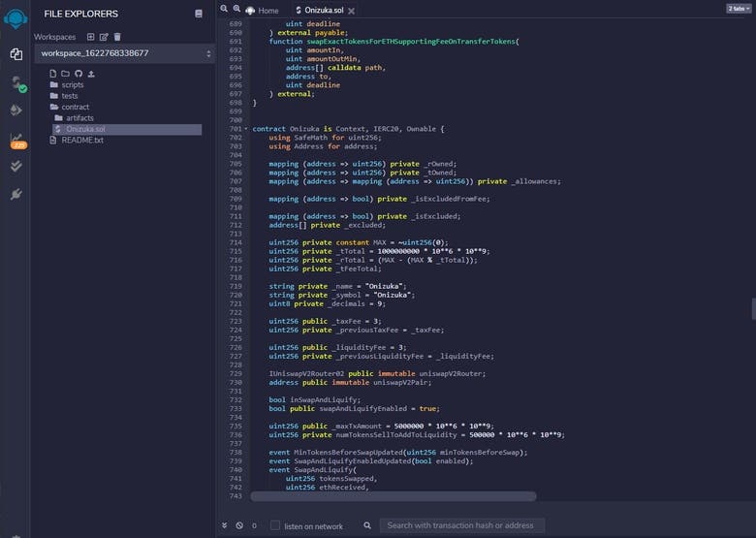Open the Solidity compiler plugin in sidebar
The width and height of the screenshot is (756, 538).
pos(16,84)
